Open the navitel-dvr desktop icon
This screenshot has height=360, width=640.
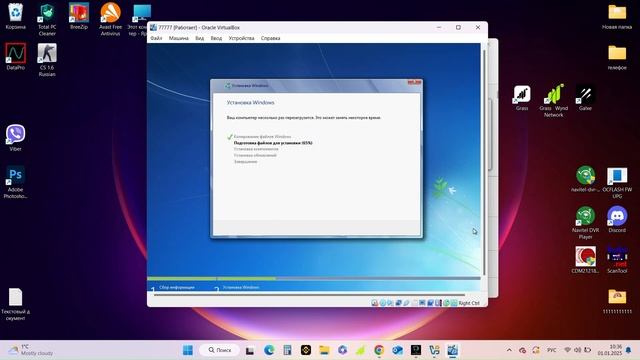point(585,179)
